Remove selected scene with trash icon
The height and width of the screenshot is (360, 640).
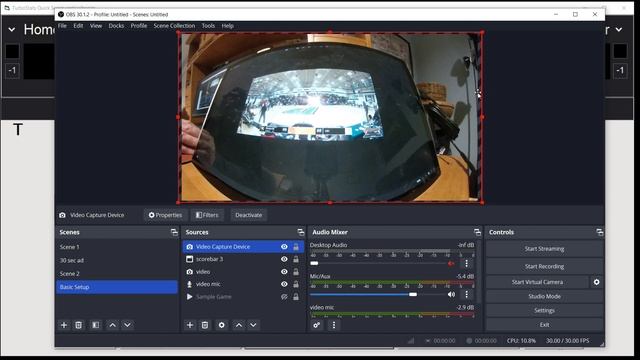(78, 325)
